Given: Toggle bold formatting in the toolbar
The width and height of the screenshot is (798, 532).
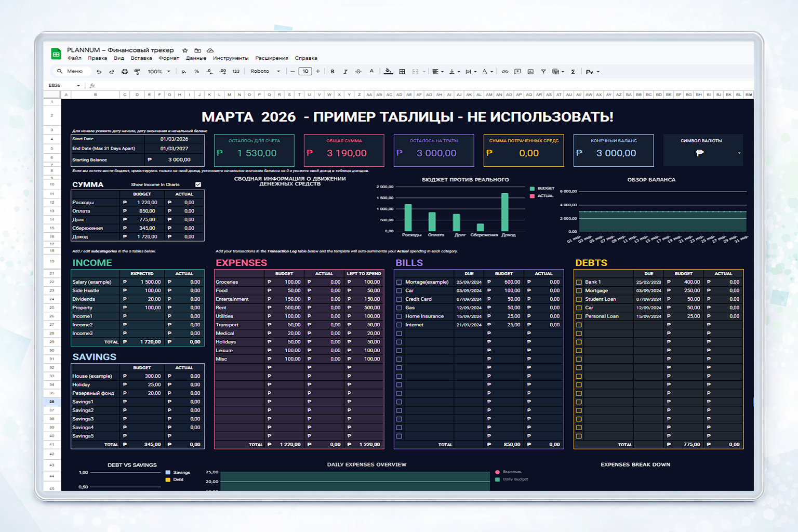Looking at the screenshot, I should tap(332, 71).
